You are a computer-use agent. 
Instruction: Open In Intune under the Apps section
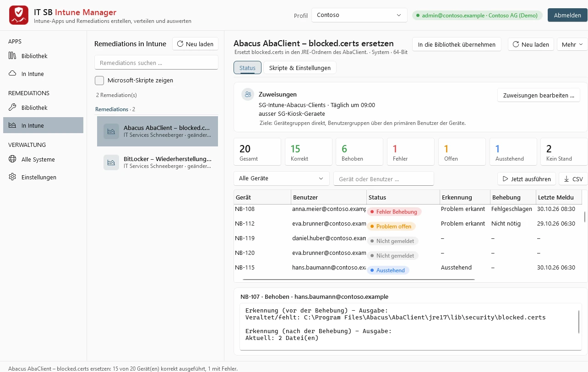(43, 74)
